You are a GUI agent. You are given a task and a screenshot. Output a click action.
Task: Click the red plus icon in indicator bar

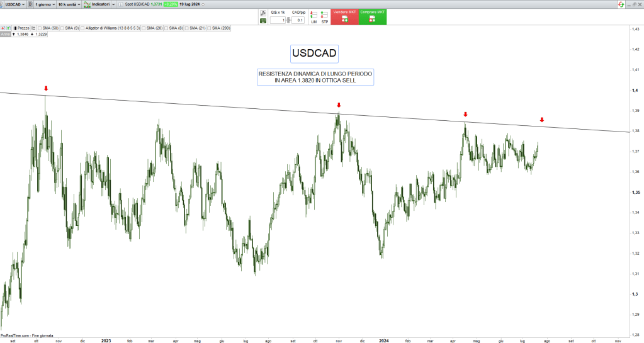tap(3, 28)
